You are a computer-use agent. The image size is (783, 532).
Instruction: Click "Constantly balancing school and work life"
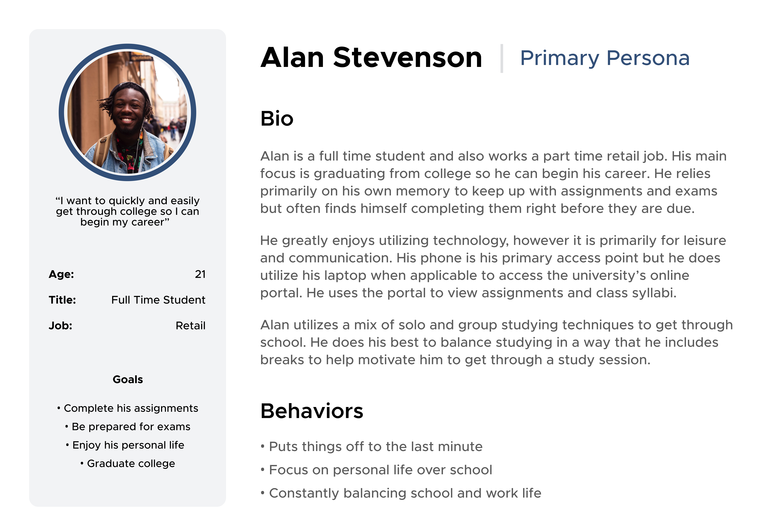coord(405,493)
